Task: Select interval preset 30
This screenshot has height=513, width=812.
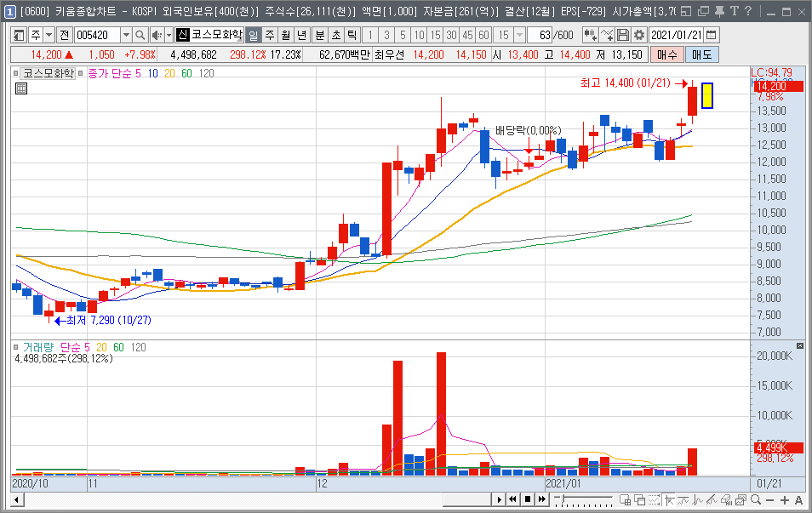Action: tap(452, 35)
